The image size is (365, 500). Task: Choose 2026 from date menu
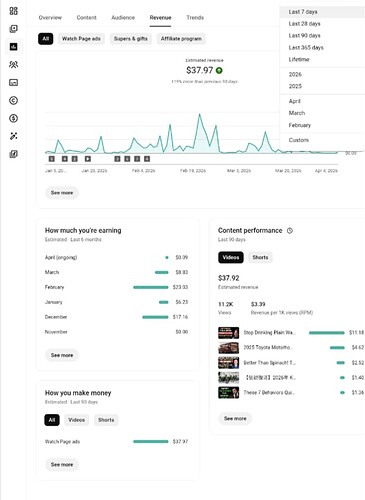(x=322, y=74)
